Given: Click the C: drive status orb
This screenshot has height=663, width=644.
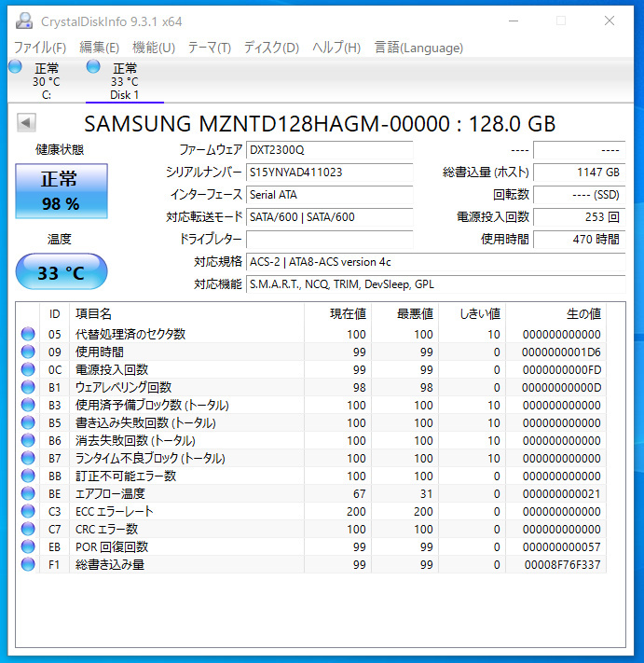Looking at the screenshot, I should coord(15,66).
